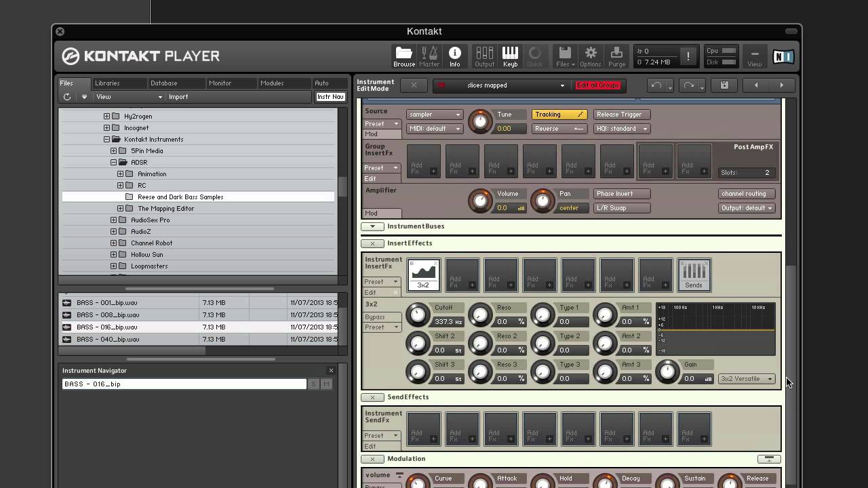
Task: Open the HQI: standard dropdown
Action: coord(622,129)
